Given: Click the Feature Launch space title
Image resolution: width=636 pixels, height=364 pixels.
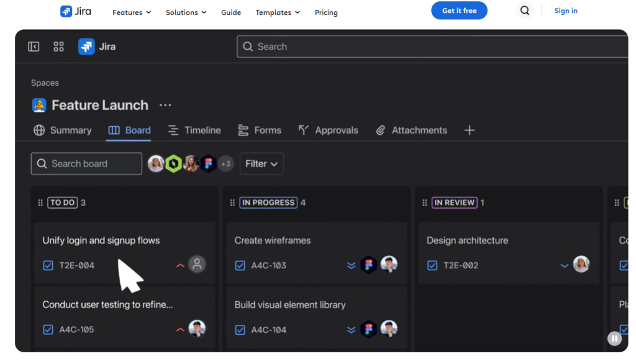Looking at the screenshot, I should [x=100, y=105].
